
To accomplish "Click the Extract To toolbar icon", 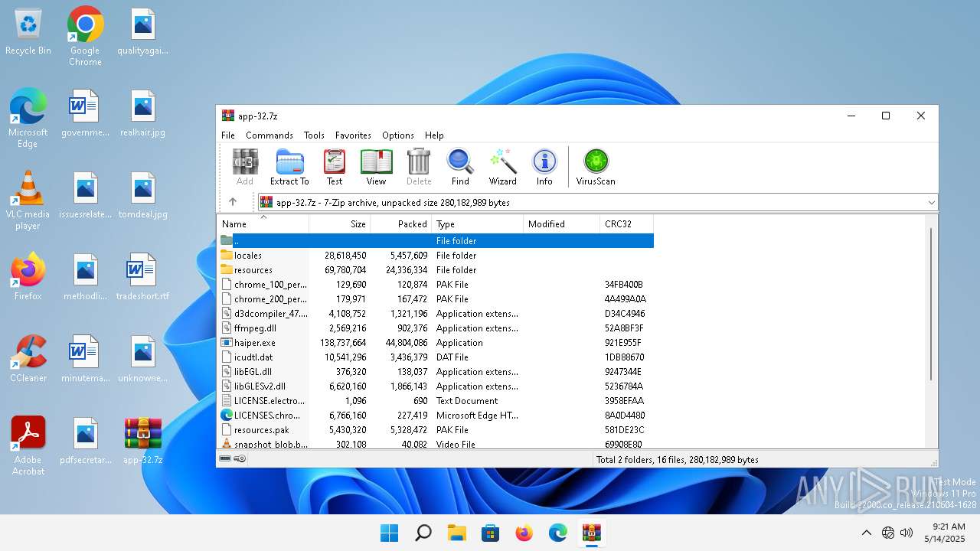I will [x=289, y=167].
